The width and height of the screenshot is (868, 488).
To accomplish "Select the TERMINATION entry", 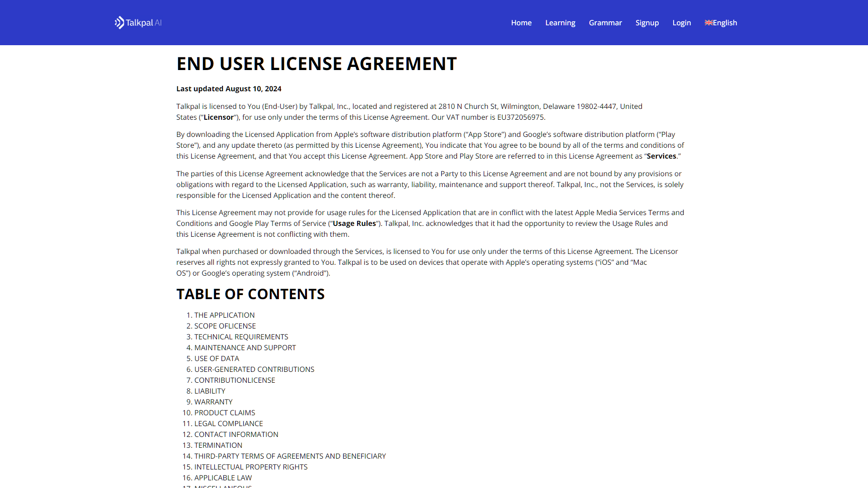I will [x=218, y=445].
